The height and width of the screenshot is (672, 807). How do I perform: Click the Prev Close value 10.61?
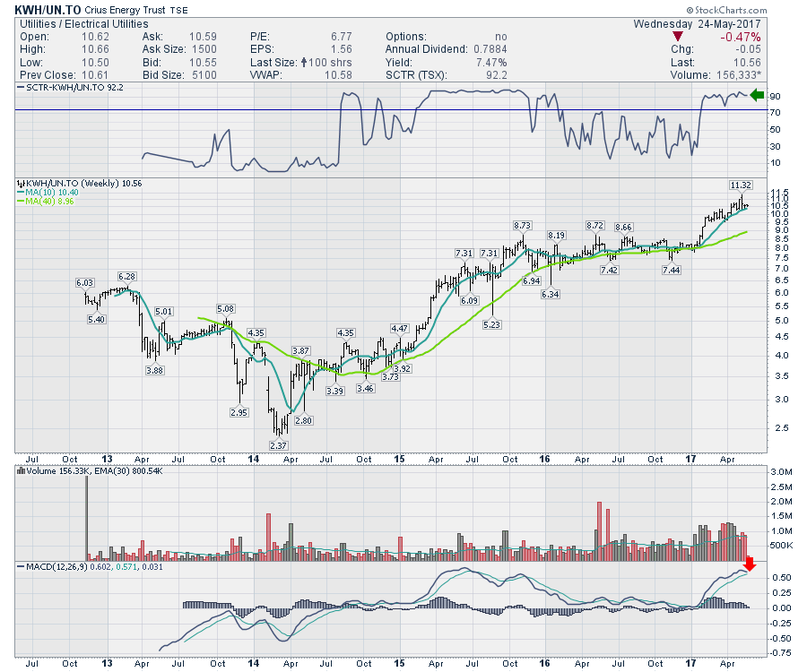point(95,75)
